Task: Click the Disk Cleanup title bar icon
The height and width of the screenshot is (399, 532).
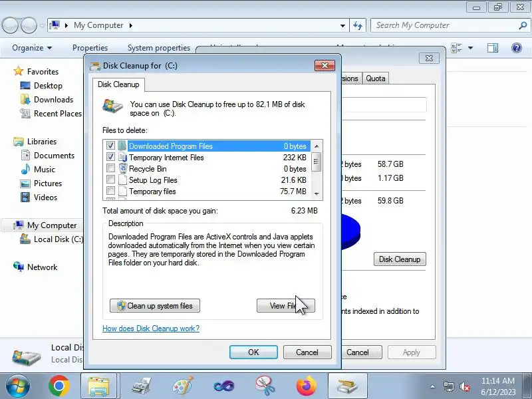Action: [95, 65]
